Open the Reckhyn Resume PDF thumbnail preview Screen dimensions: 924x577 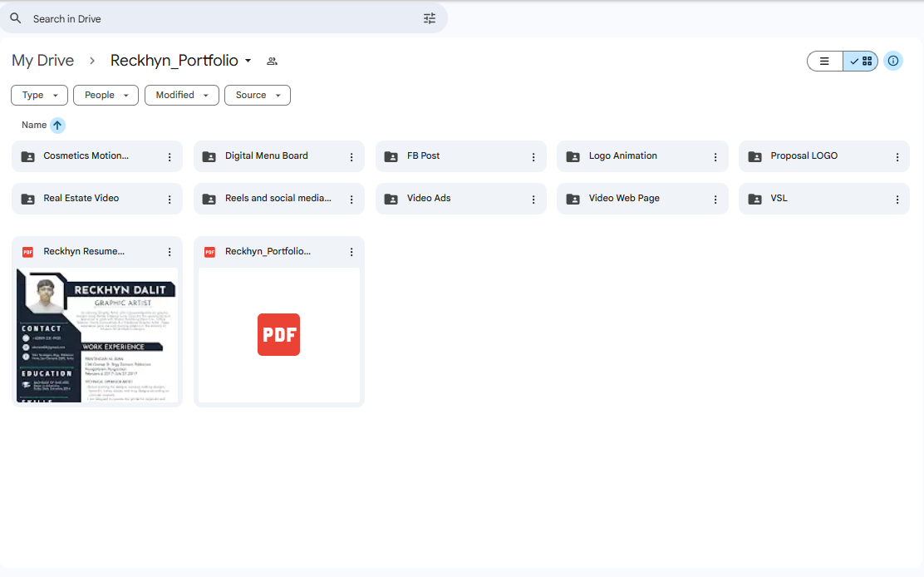(x=97, y=335)
